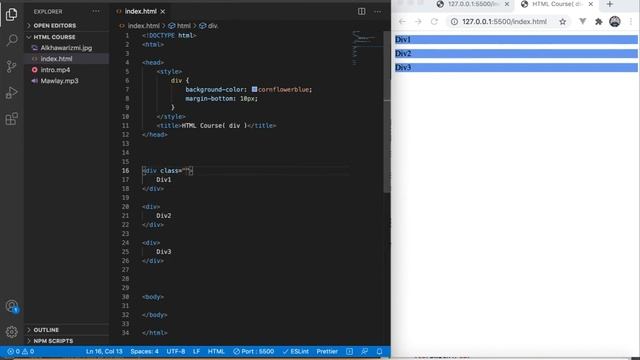Image resolution: width=640 pixels, height=360 pixels.
Task: Open errors and warnings status indicator
Action: 20,351
